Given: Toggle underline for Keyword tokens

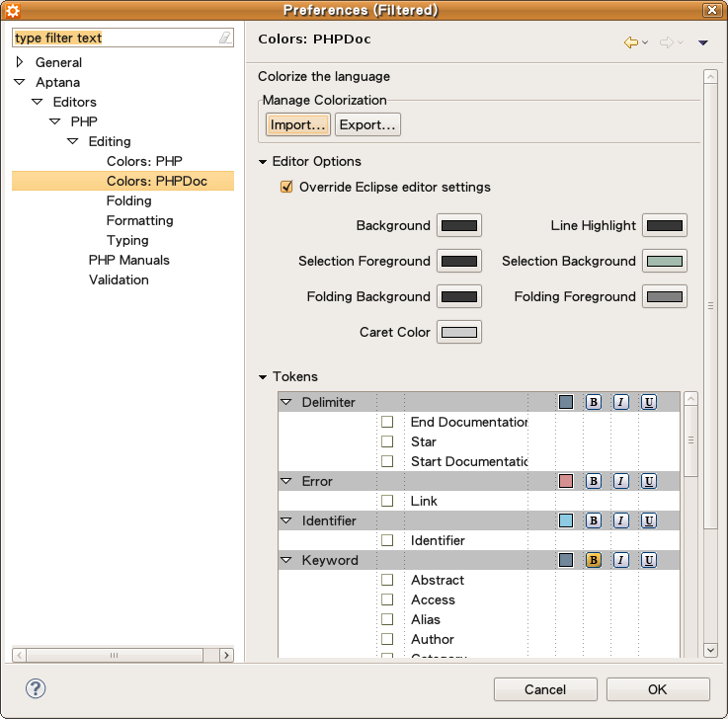Looking at the screenshot, I should (649, 560).
